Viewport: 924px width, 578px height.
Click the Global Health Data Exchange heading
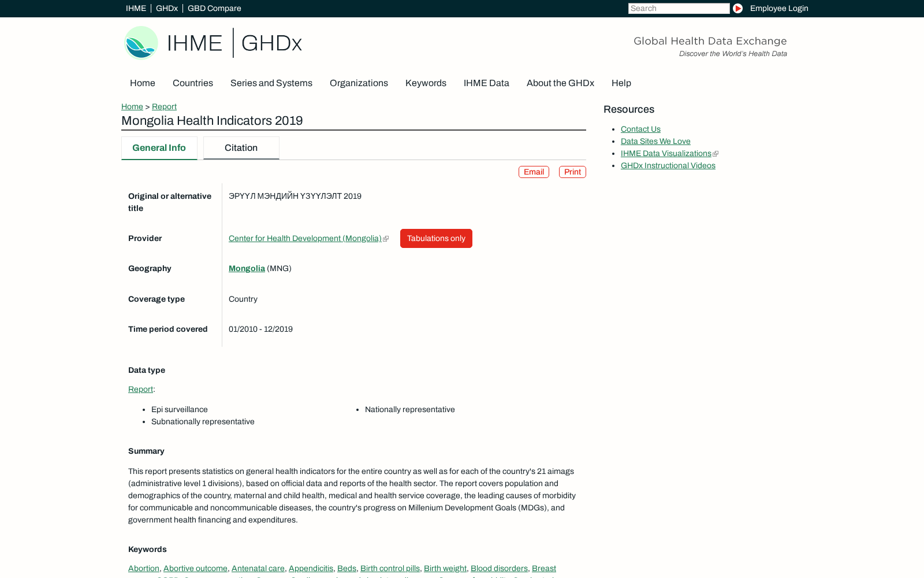coord(710,40)
